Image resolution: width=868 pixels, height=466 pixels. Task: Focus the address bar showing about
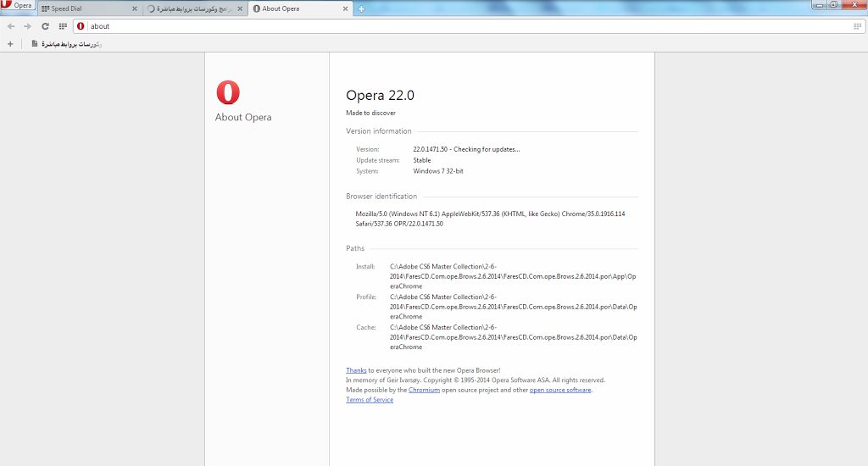470,26
